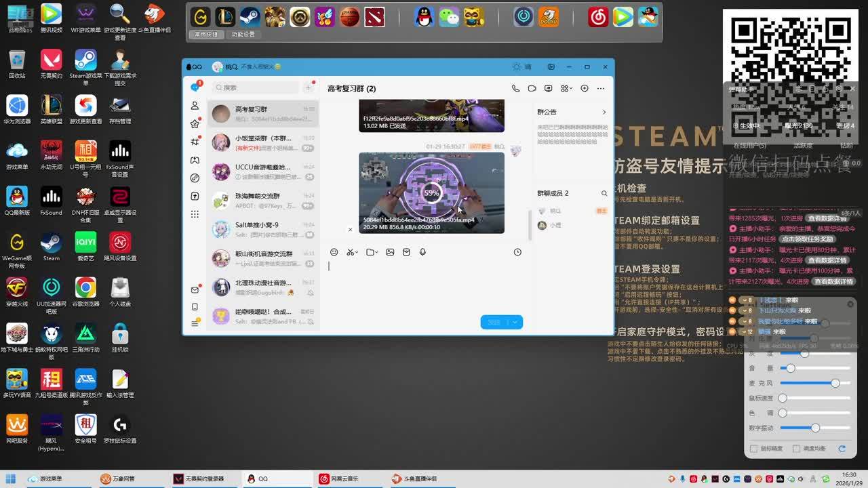
Task: Open the send button dropdown arrow
Action: pos(515,323)
